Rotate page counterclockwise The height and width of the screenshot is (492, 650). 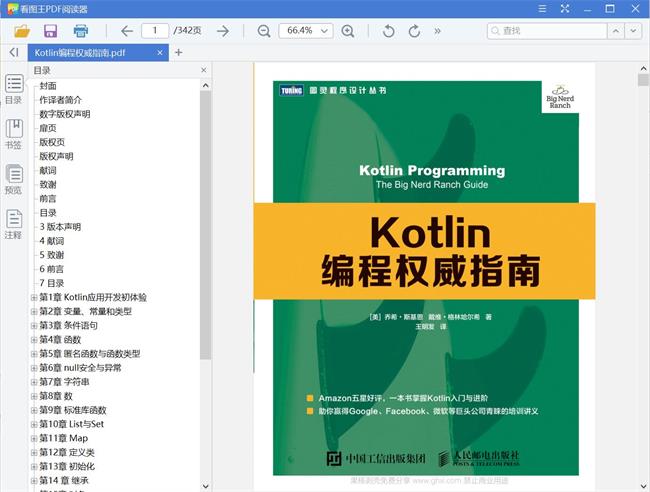(x=388, y=31)
